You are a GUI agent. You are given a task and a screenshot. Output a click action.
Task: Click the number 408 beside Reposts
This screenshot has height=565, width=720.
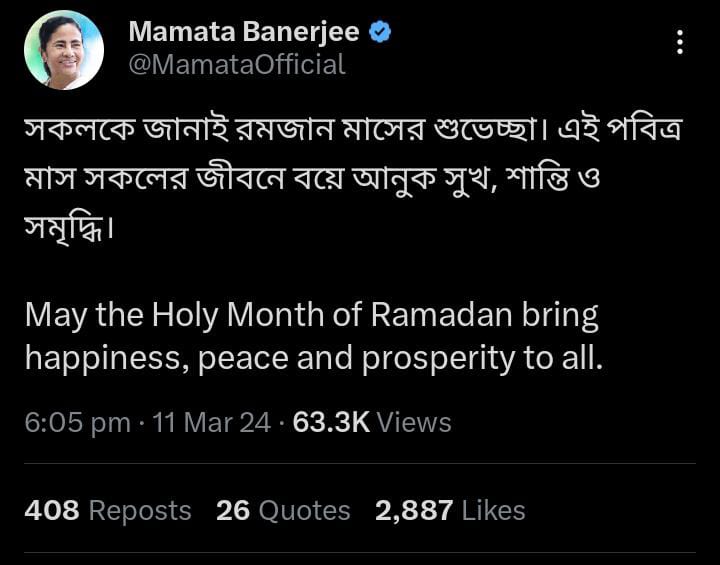point(51,511)
